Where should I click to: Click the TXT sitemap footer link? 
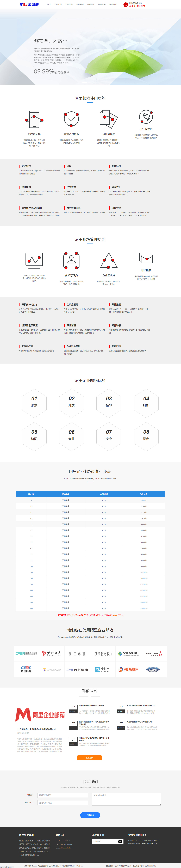(82, 866)
